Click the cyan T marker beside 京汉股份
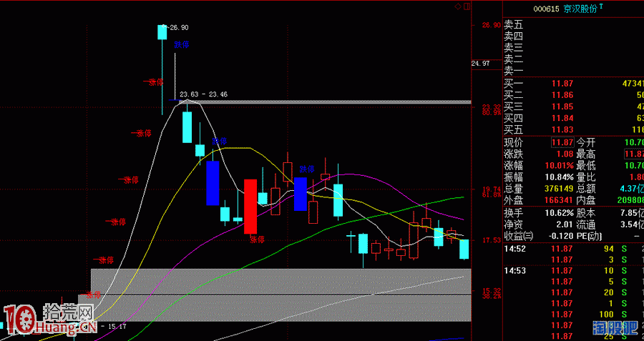Image resolution: width=644 pixels, height=341 pixels. (601, 6)
